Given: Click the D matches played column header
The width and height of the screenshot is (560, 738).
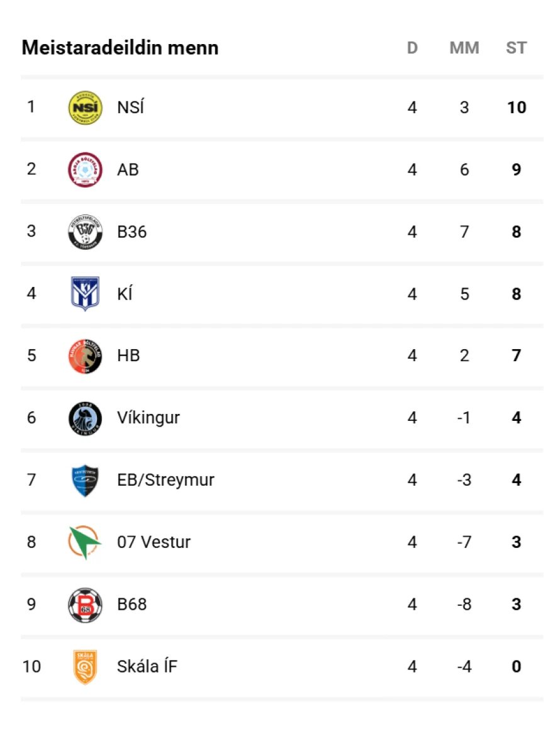Looking at the screenshot, I should click(x=412, y=48).
